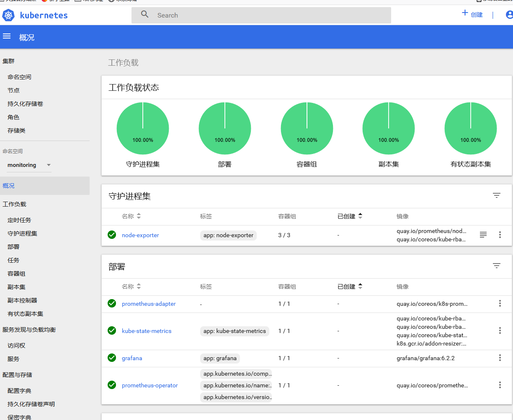Open 有状态副本集 in sidebar
Screen dimensions: 513x420
click(x=25, y=314)
